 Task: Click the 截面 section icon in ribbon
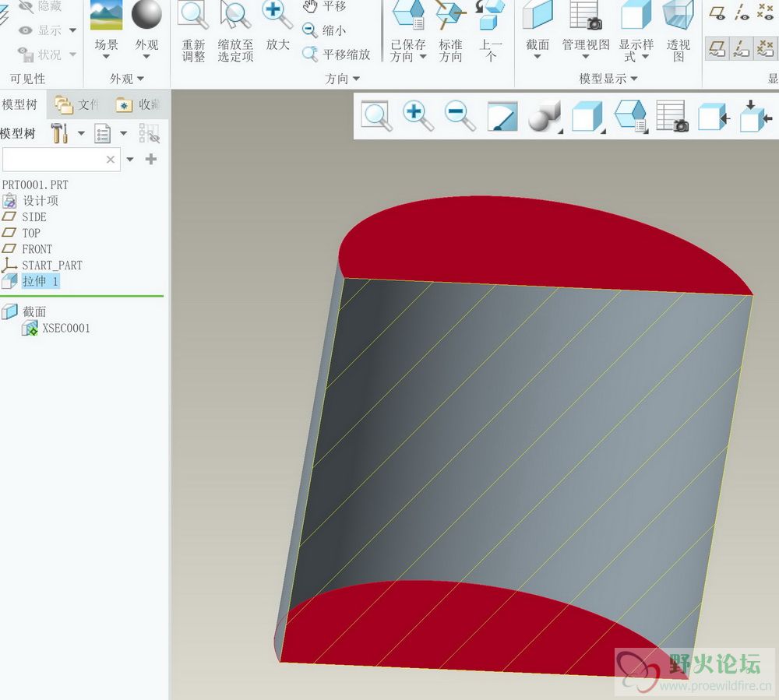(538, 15)
